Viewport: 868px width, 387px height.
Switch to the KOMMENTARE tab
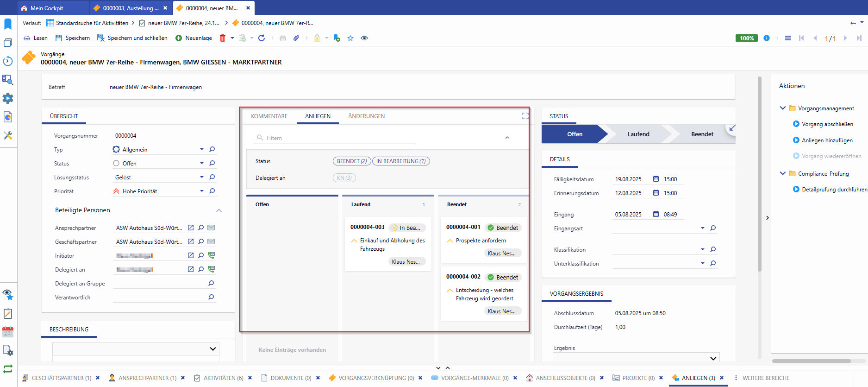[269, 116]
